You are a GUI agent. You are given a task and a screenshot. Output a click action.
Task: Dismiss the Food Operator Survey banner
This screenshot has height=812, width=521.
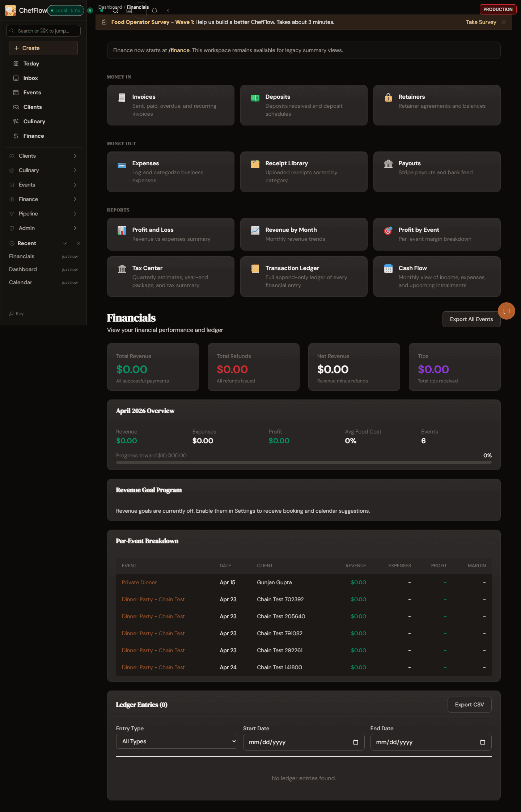504,22
